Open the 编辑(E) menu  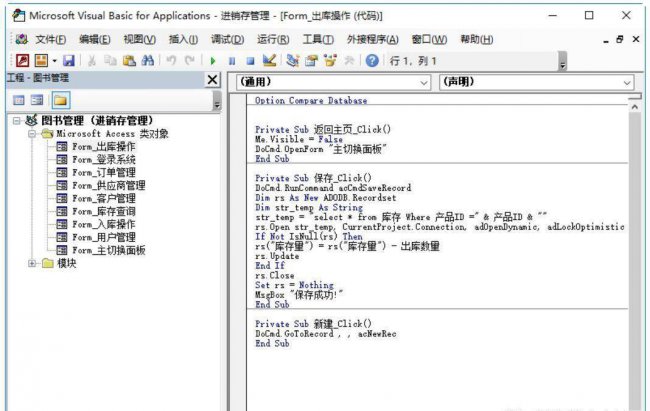click(x=95, y=39)
